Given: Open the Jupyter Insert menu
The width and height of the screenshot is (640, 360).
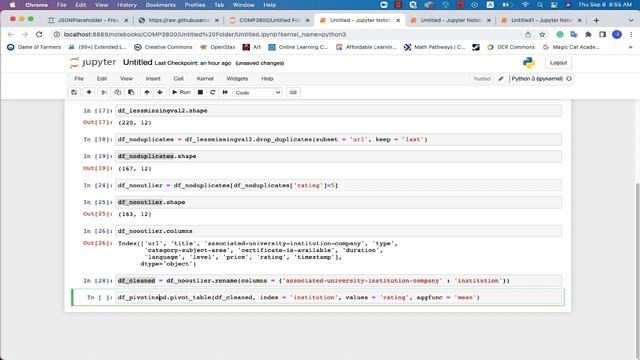Looking at the screenshot, I should (153, 78).
